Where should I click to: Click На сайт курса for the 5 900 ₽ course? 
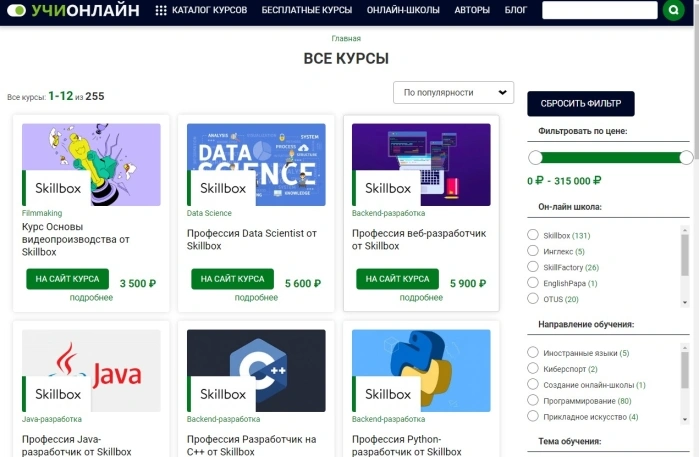click(x=397, y=279)
